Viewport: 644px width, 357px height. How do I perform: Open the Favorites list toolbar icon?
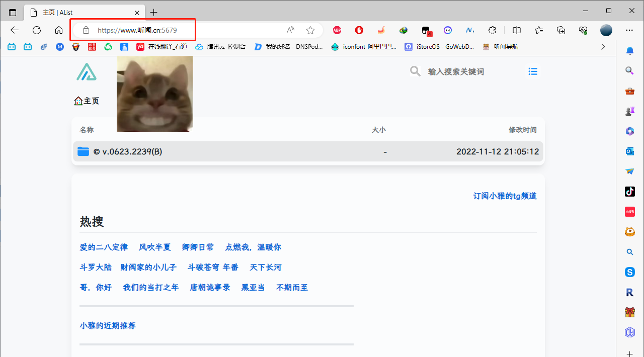539,30
